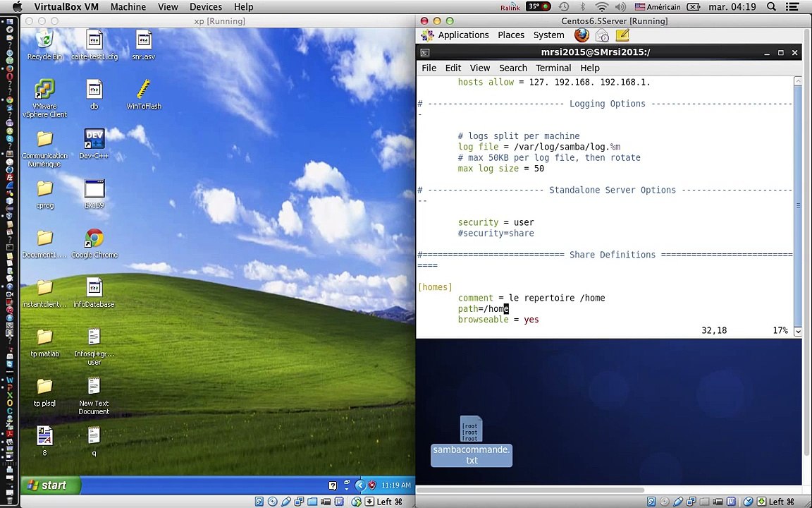812x508 pixels.
Task: Open VirtualBox Devices menu
Action: pos(206,7)
